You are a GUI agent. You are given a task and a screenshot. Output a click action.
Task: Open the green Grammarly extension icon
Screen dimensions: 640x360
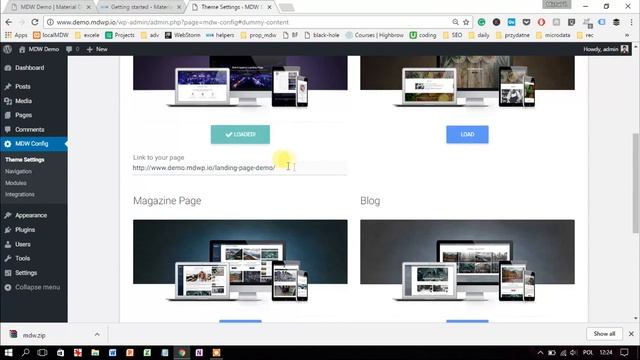click(482, 22)
